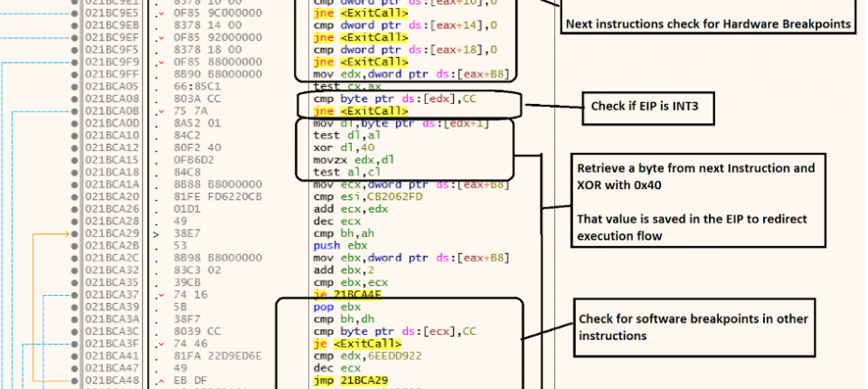Toggle breakpoint dot beside address 021BCA20

click(72, 194)
